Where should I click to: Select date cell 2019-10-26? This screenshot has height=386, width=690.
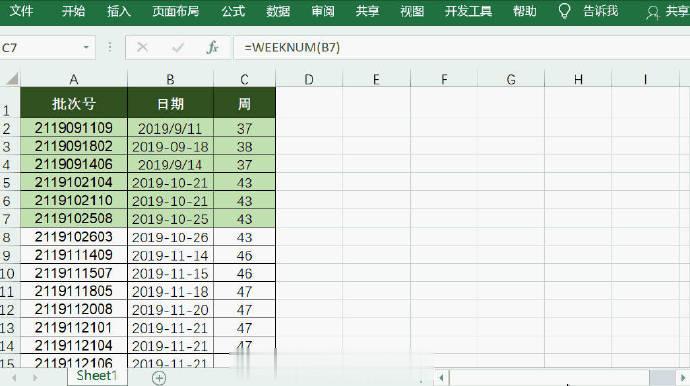[x=170, y=237]
